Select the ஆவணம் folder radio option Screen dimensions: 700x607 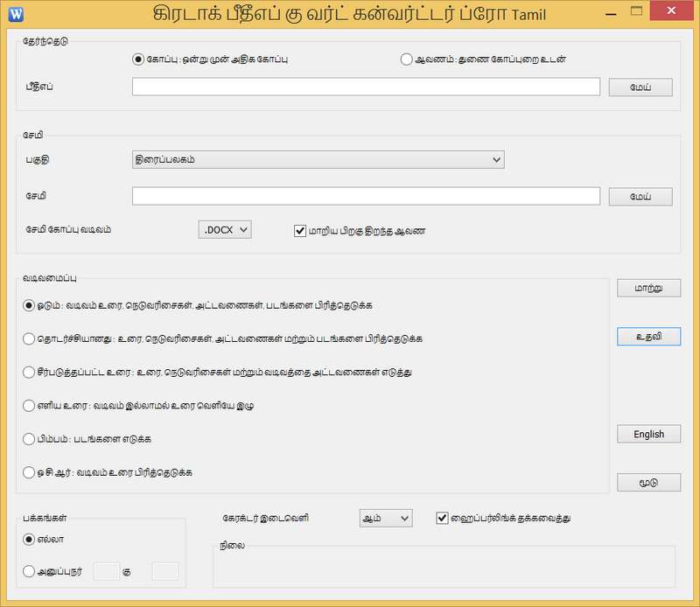pyautogui.click(x=406, y=59)
